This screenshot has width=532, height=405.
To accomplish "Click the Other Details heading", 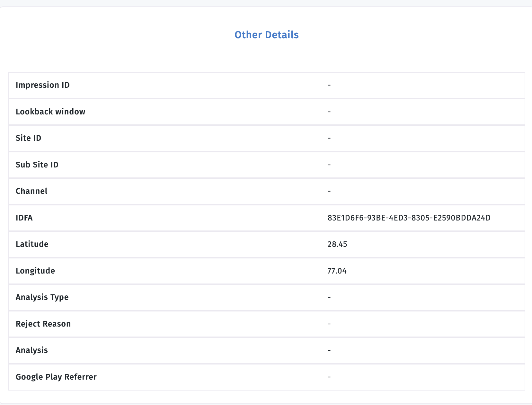I will 266,35.
